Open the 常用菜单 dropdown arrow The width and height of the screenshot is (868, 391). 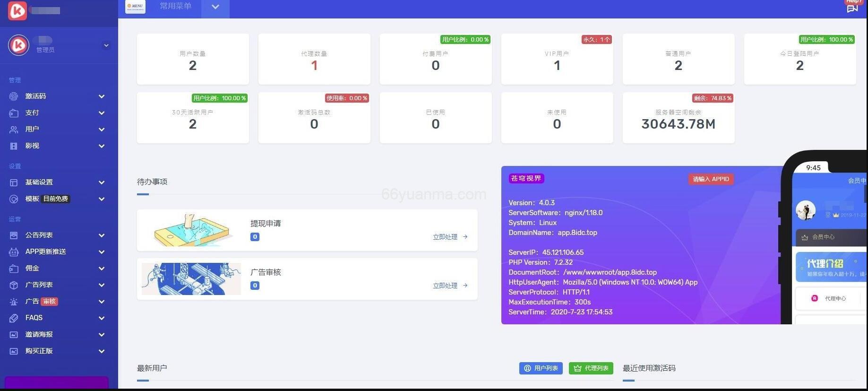coord(215,7)
